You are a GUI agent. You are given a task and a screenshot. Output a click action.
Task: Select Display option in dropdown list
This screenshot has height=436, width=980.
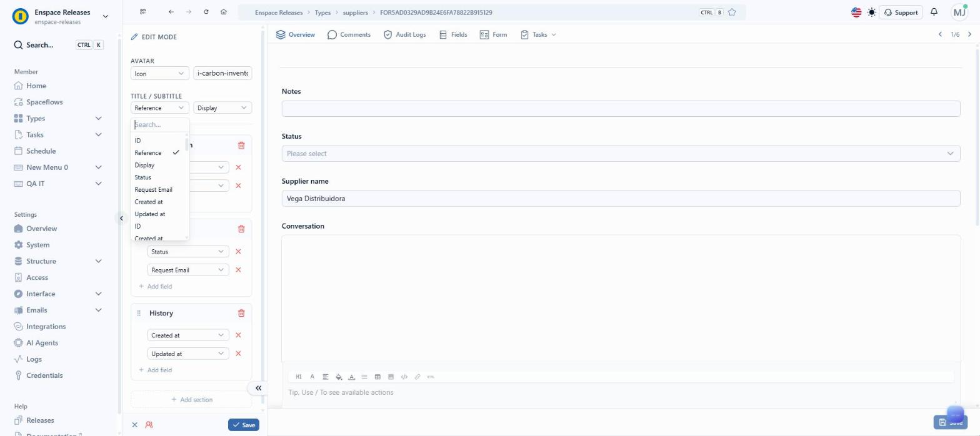[x=144, y=166]
